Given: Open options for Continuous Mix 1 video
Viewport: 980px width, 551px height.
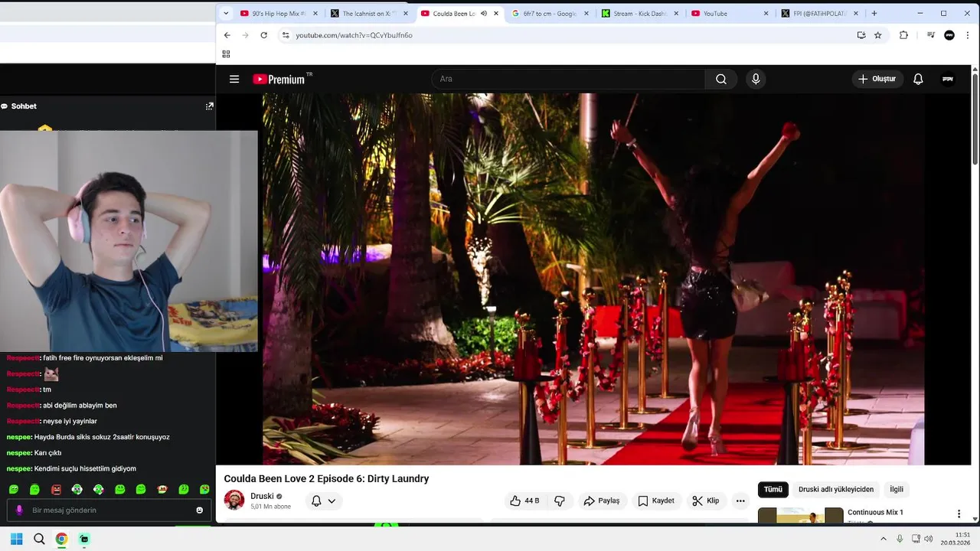Looking at the screenshot, I should click(x=959, y=514).
